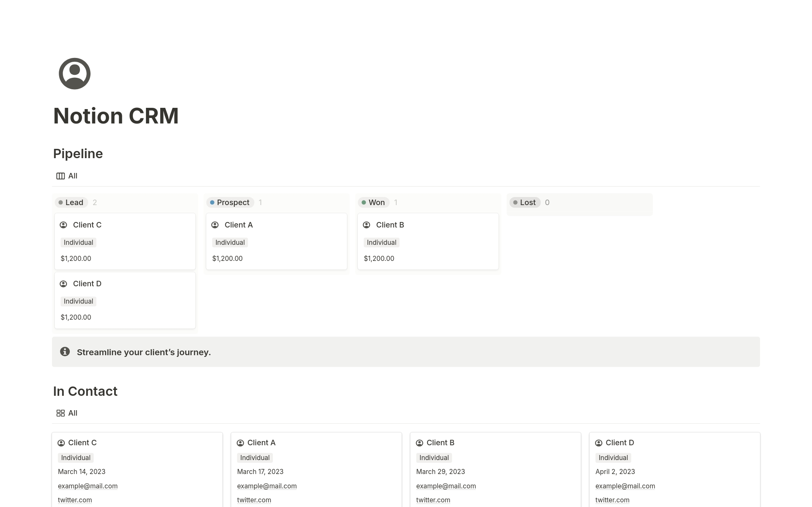
Task: Click the Lost pipeline stage icon
Action: (514, 202)
